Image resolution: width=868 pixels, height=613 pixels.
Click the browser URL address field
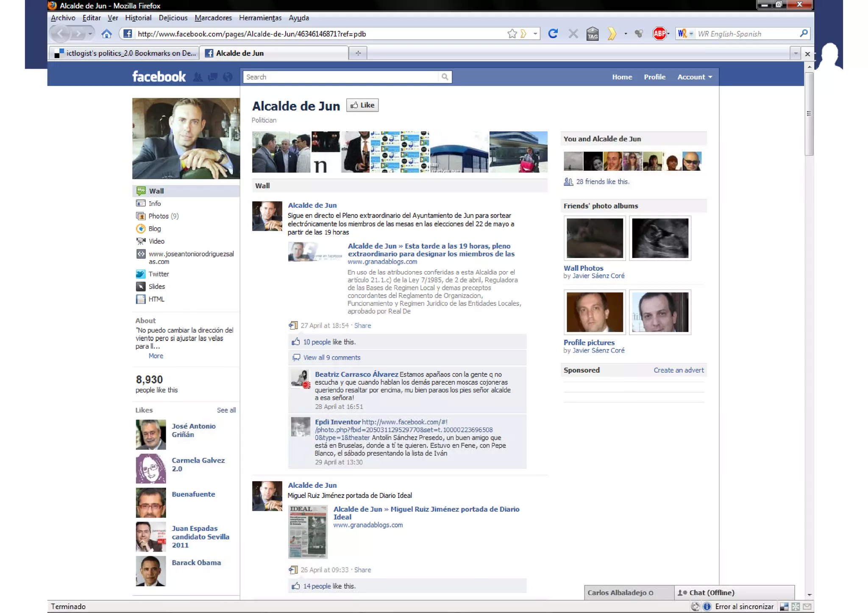(320, 34)
